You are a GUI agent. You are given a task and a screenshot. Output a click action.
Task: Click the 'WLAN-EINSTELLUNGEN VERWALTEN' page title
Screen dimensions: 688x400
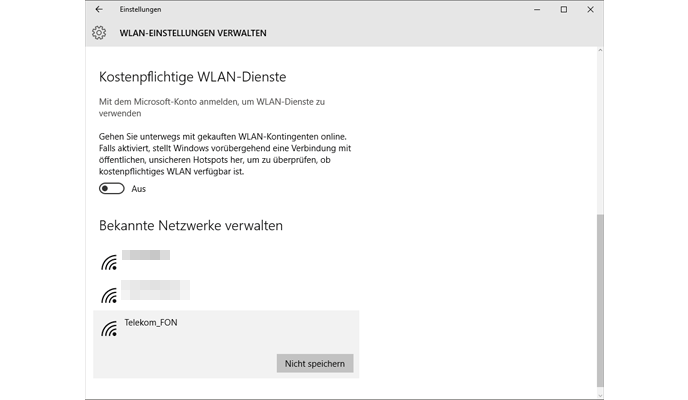(x=193, y=33)
